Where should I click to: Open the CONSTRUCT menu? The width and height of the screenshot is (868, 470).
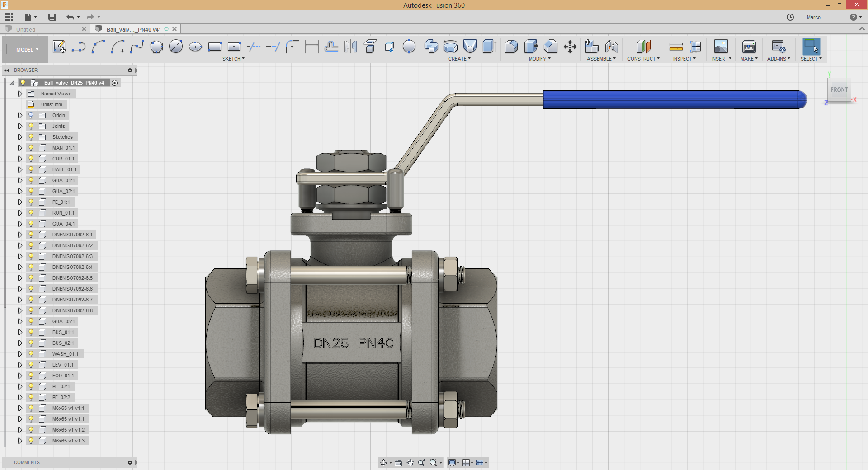643,59
